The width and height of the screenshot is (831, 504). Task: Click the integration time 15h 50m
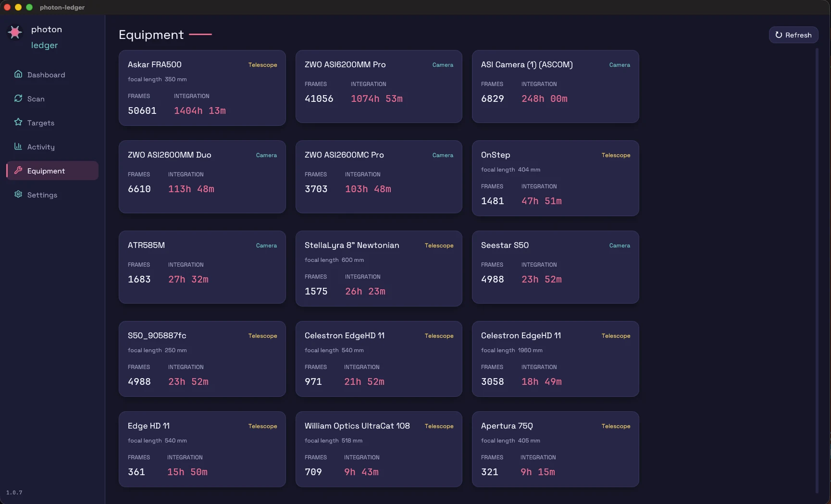187,472
